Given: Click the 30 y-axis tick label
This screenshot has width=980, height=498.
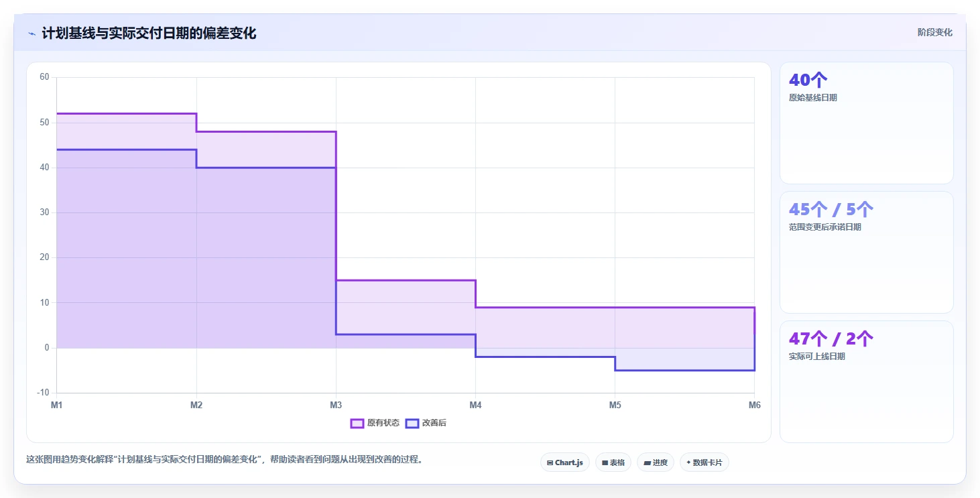Looking at the screenshot, I should point(44,212).
